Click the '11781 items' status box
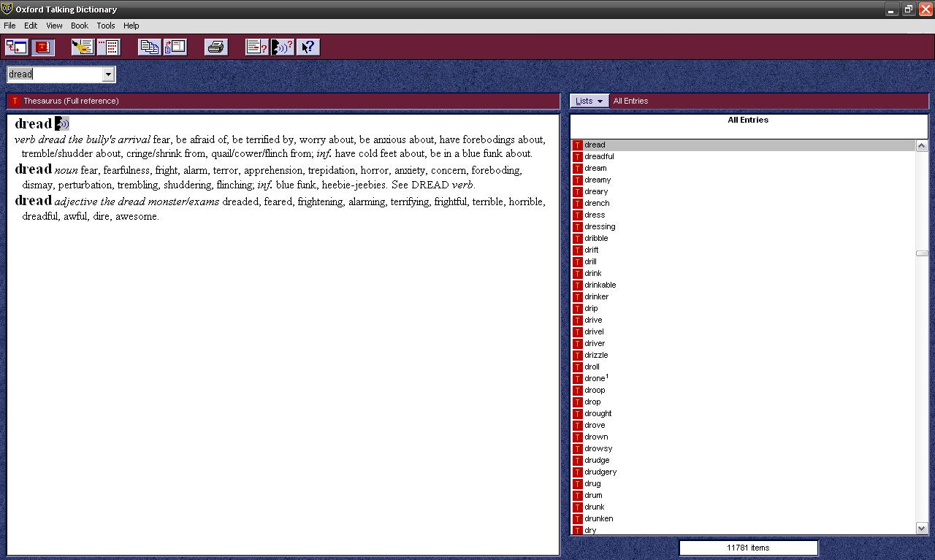The width and height of the screenshot is (935, 560). (748, 548)
